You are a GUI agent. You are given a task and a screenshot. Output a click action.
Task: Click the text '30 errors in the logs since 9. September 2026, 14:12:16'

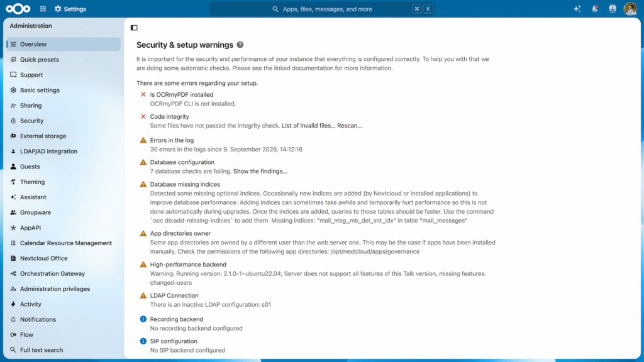coord(226,150)
